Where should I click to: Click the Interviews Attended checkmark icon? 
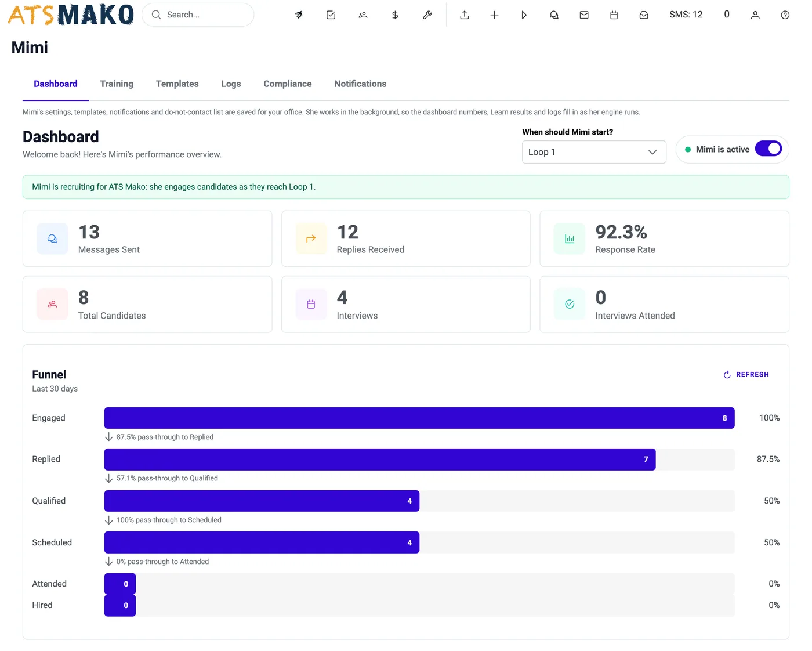(570, 304)
